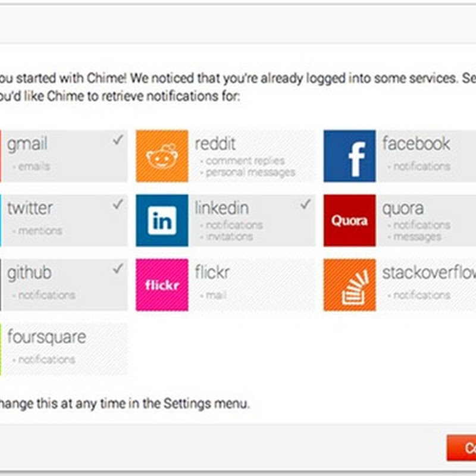
Task: Click the orange stackoverflow logo icon
Action: click(x=349, y=285)
